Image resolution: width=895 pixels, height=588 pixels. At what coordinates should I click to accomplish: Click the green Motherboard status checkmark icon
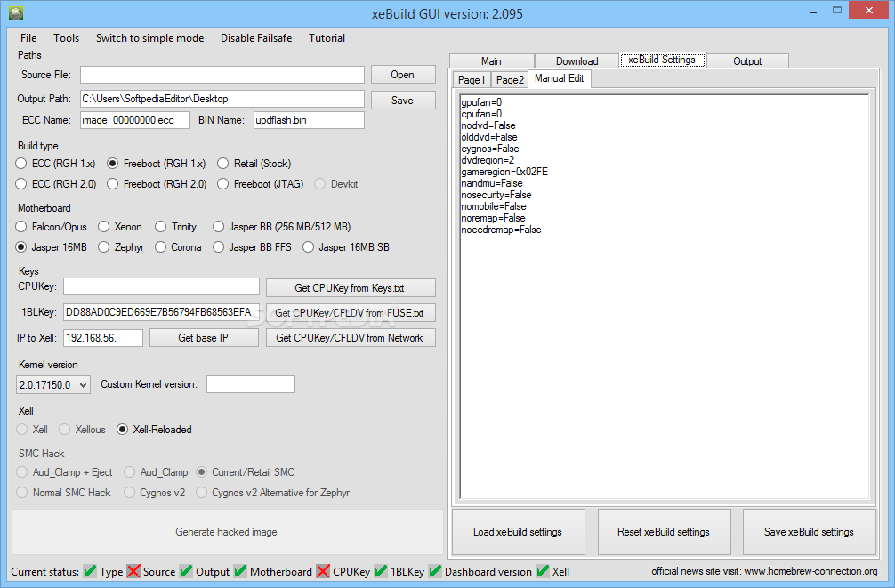pyautogui.click(x=240, y=571)
